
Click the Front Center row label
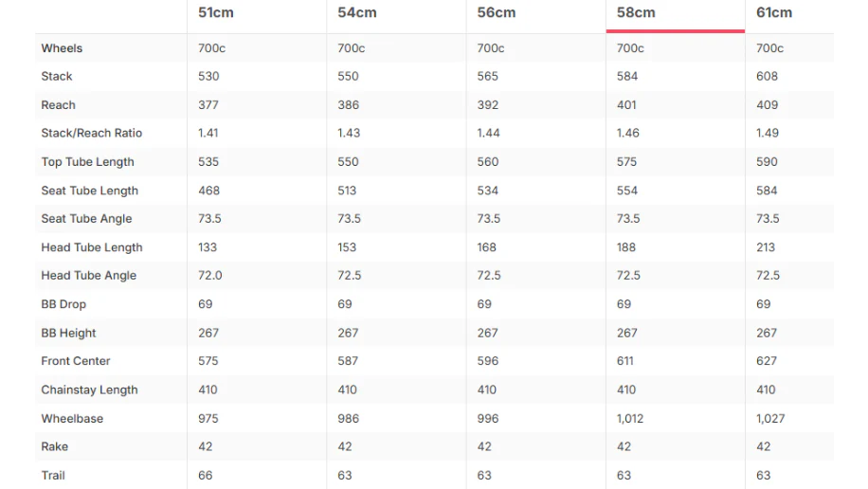[x=75, y=361]
